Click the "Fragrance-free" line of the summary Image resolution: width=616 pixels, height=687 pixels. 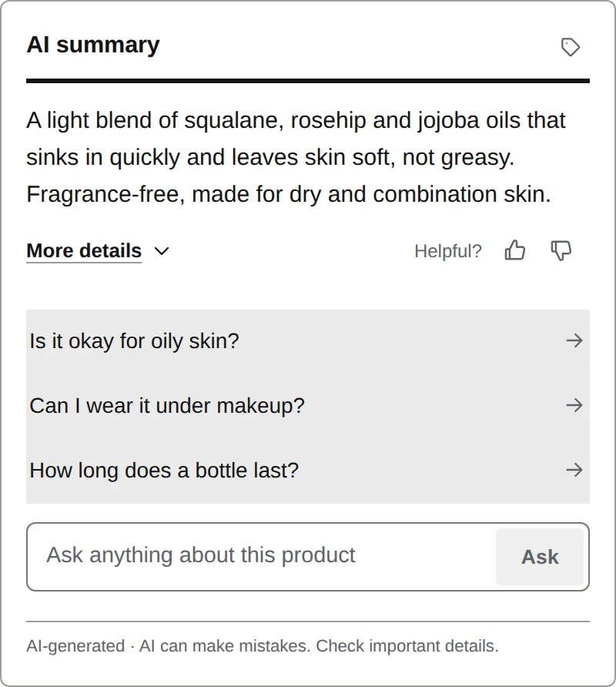tap(288, 194)
